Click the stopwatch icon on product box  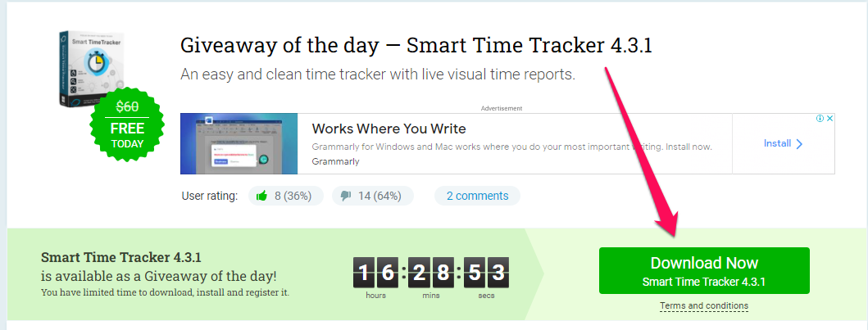pos(93,61)
